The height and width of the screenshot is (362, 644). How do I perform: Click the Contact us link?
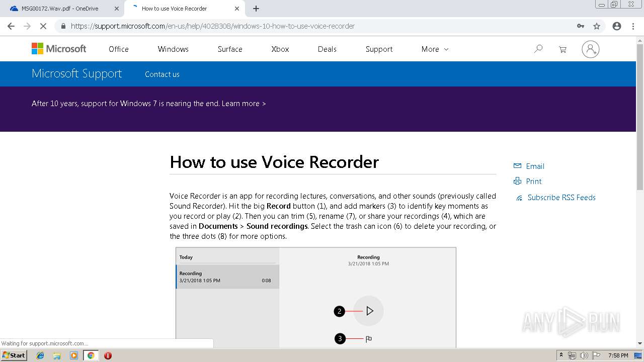click(162, 74)
